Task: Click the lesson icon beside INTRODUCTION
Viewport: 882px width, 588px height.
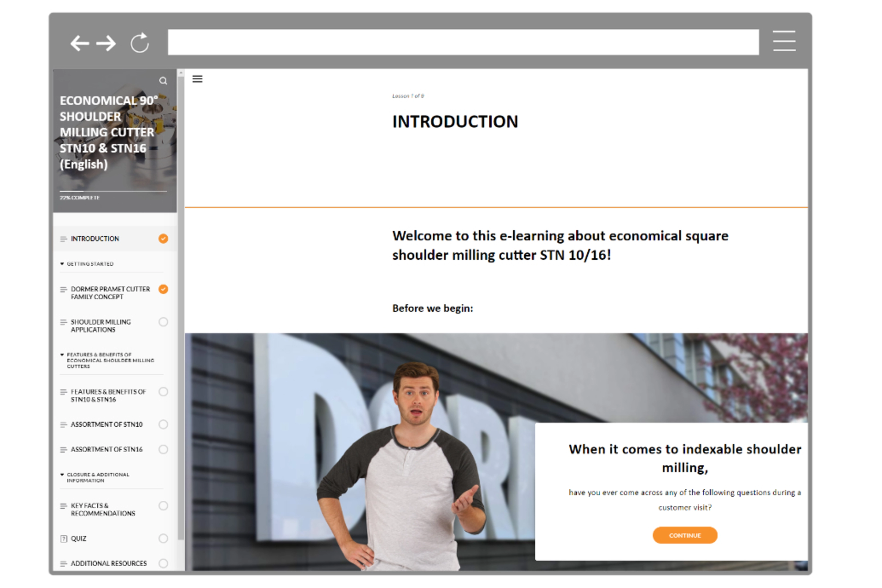Action: coord(64,239)
